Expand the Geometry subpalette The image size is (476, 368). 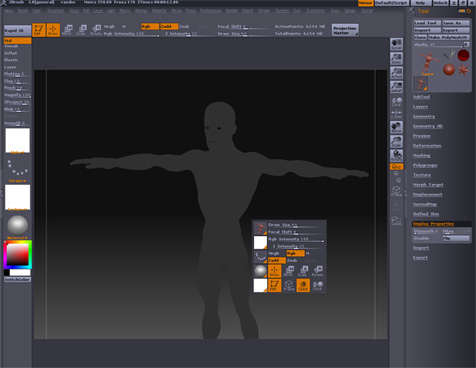pyautogui.click(x=424, y=116)
